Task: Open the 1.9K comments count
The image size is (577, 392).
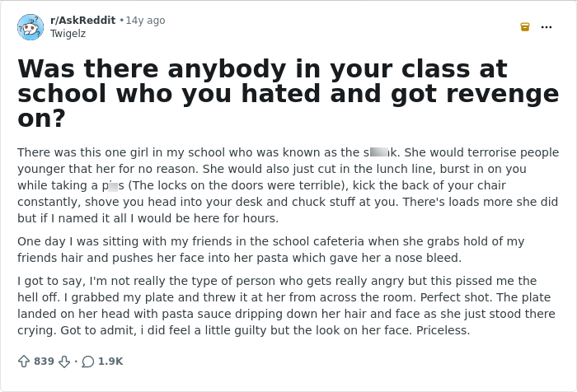Action: coord(110,362)
